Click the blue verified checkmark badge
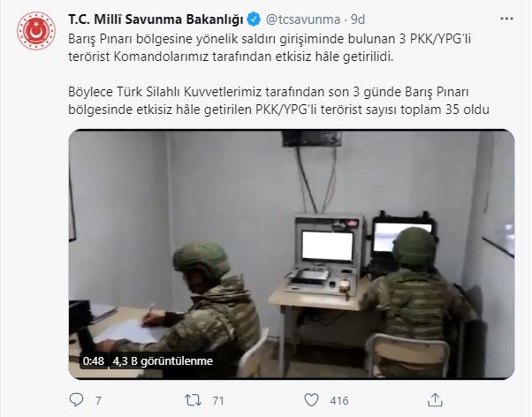The height and width of the screenshot is (417, 532). tap(254, 19)
